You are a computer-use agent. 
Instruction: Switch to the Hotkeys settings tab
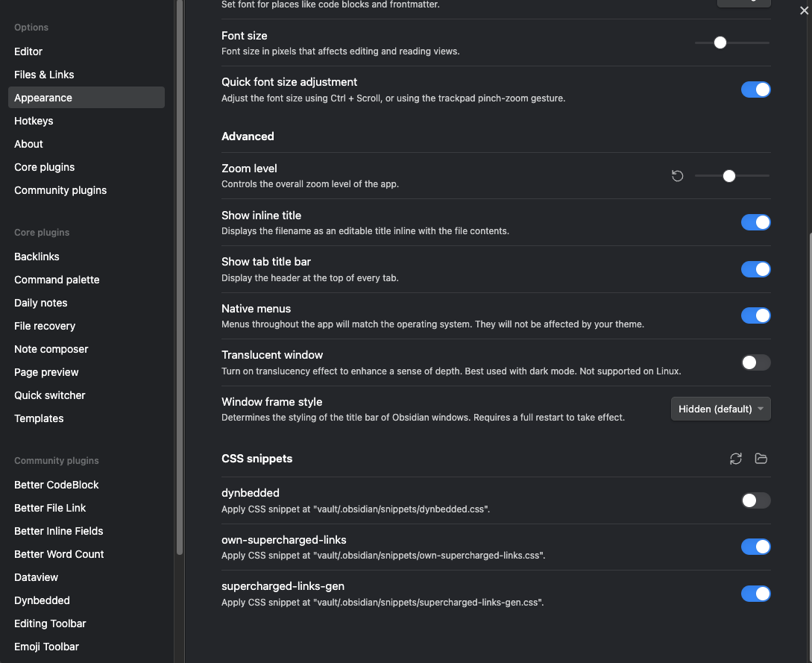pyautogui.click(x=34, y=121)
